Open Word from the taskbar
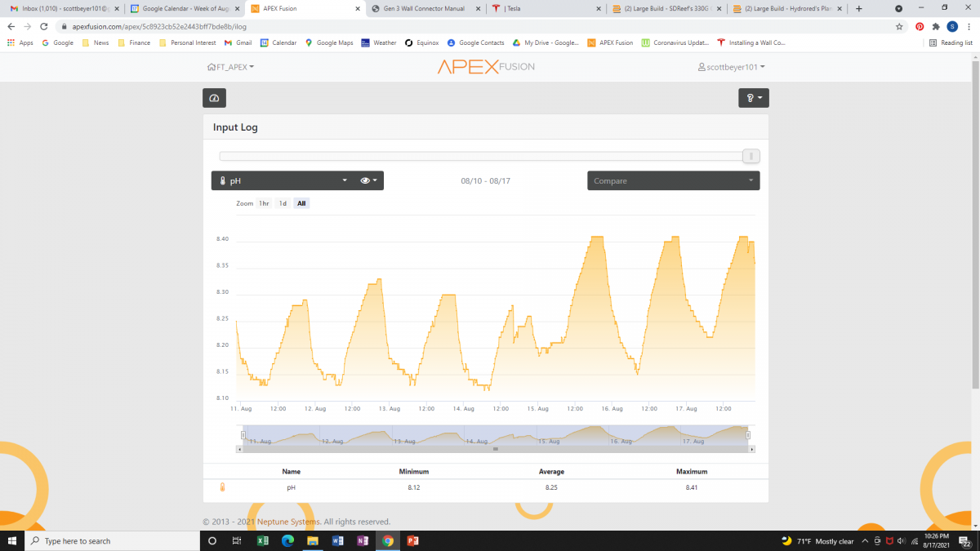This screenshot has width=980, height=551. pyautogui.click(x=338, y=540)
